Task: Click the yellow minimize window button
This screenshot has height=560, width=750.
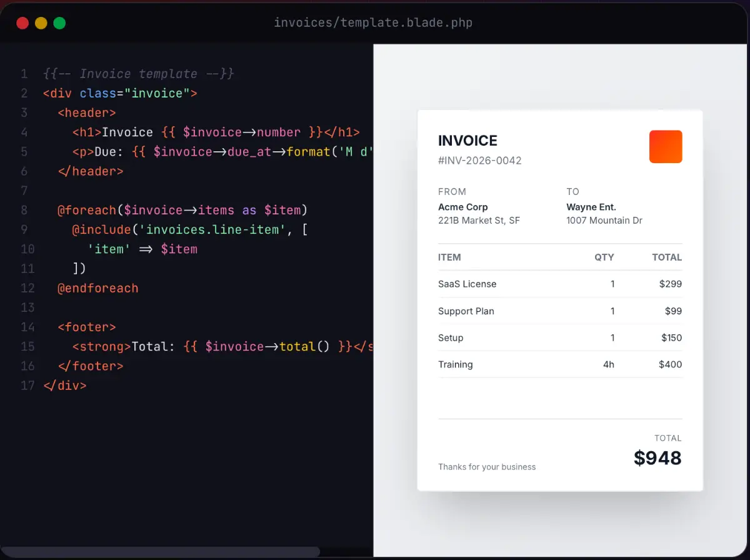Action: [x=41, y=23]
